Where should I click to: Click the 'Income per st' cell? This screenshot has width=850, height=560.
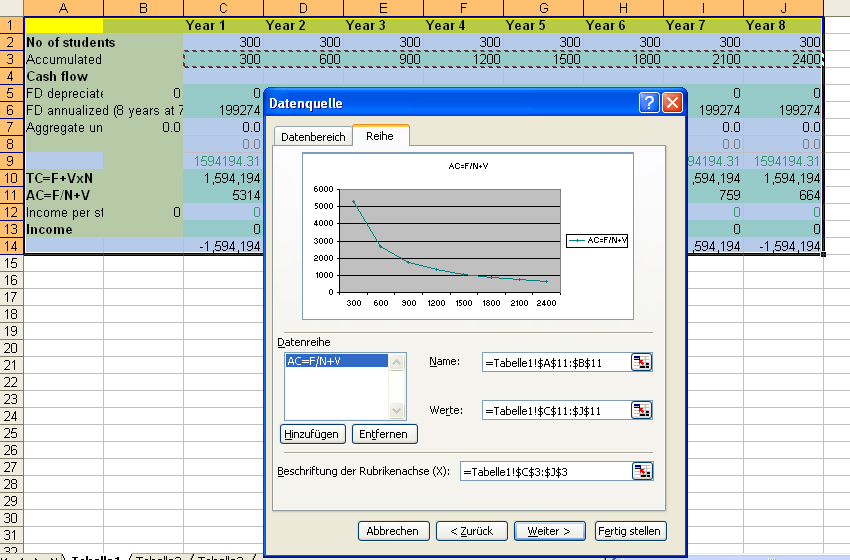(63, 213)
